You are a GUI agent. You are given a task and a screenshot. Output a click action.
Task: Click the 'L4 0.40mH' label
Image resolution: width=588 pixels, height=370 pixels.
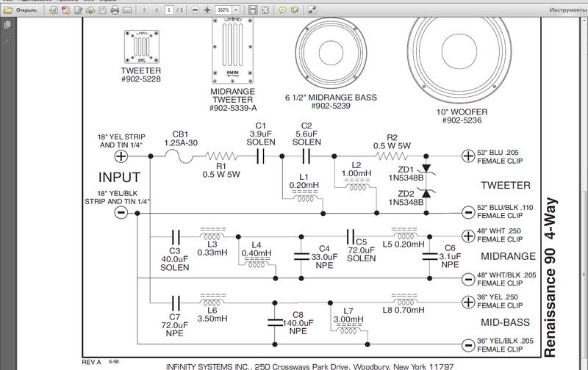click(257, 249)
